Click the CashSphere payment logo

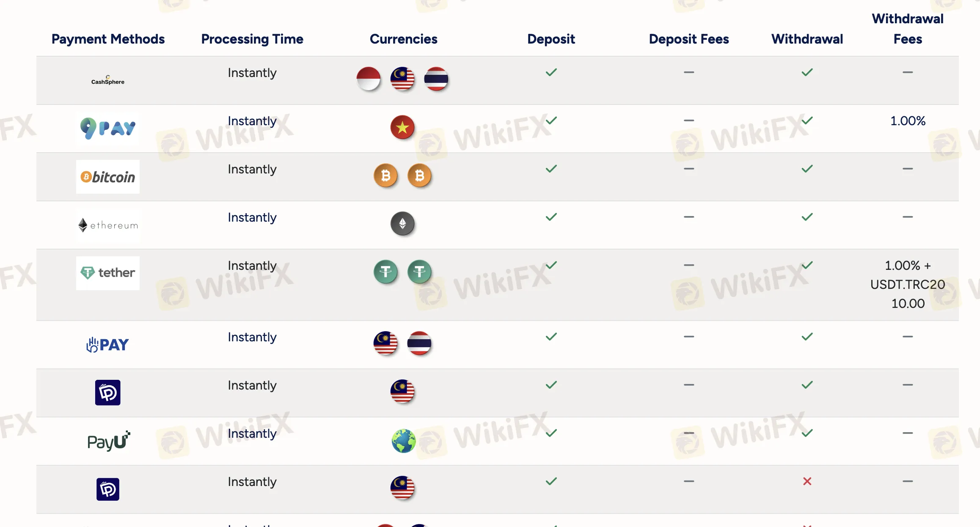tap(108, 80)
